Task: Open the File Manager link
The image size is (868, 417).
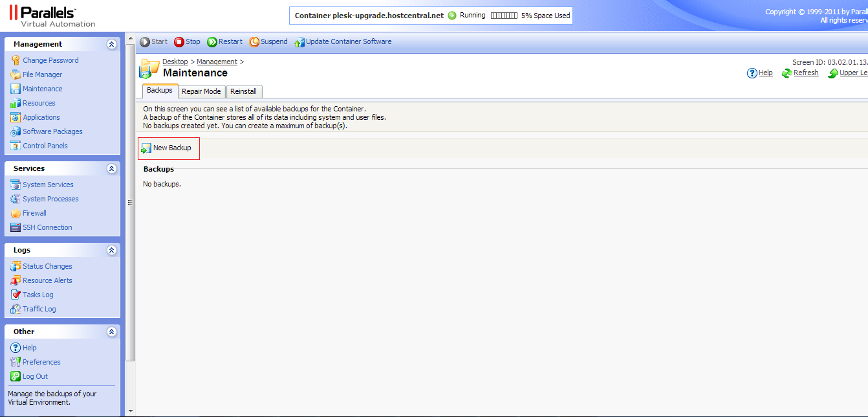Action: tap(43, 74)
